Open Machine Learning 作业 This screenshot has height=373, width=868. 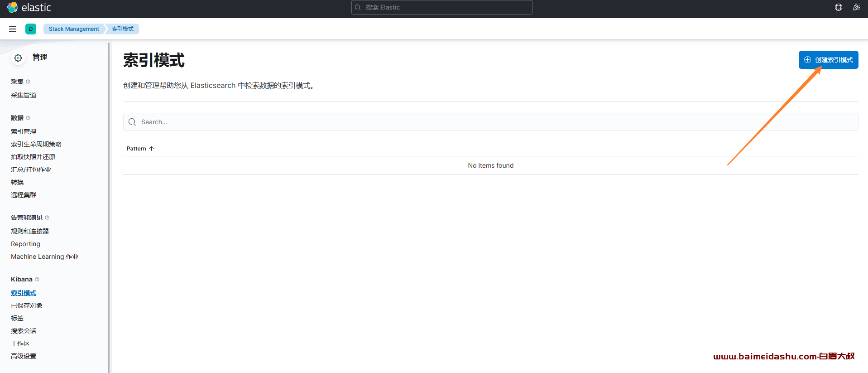45,257
